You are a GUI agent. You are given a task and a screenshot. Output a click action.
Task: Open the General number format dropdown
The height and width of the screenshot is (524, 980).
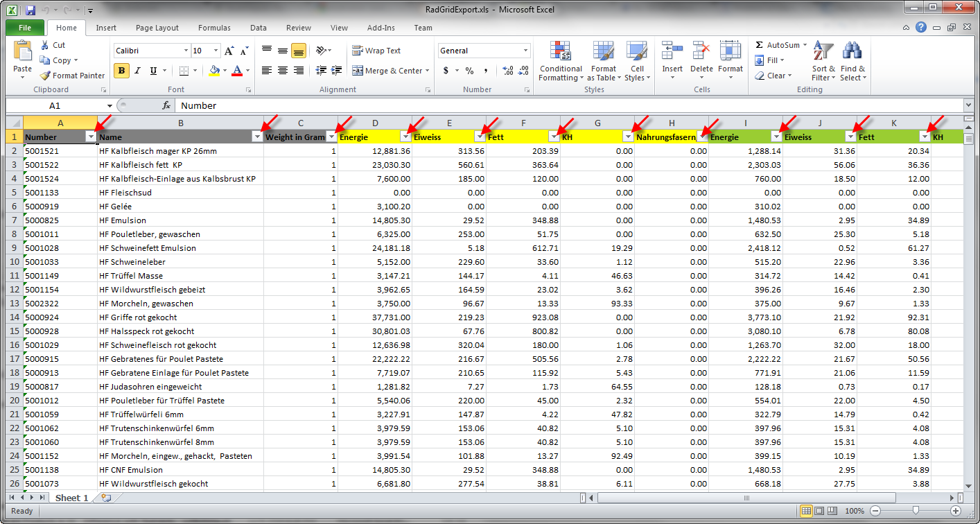pyautogui.click(x=525, y=51)
